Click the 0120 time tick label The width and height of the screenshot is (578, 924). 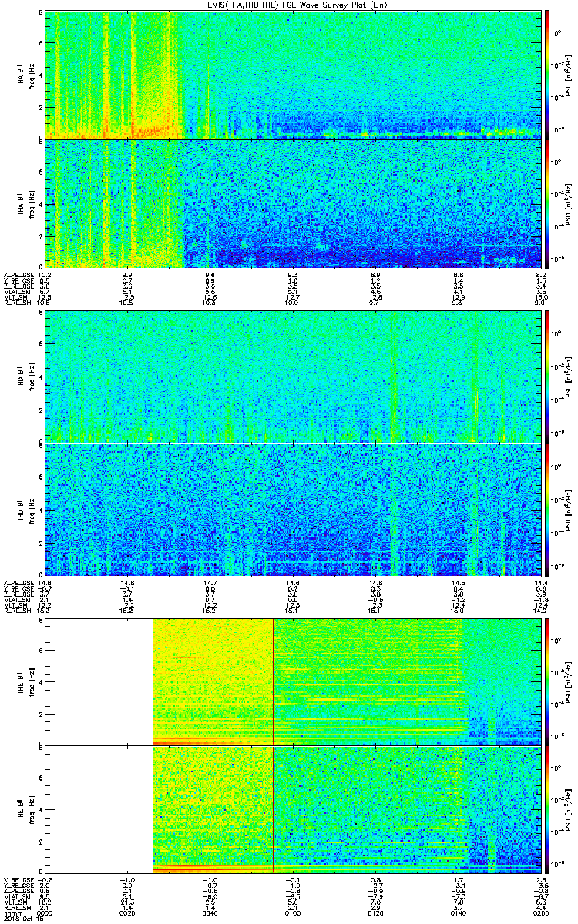(375, 914)
